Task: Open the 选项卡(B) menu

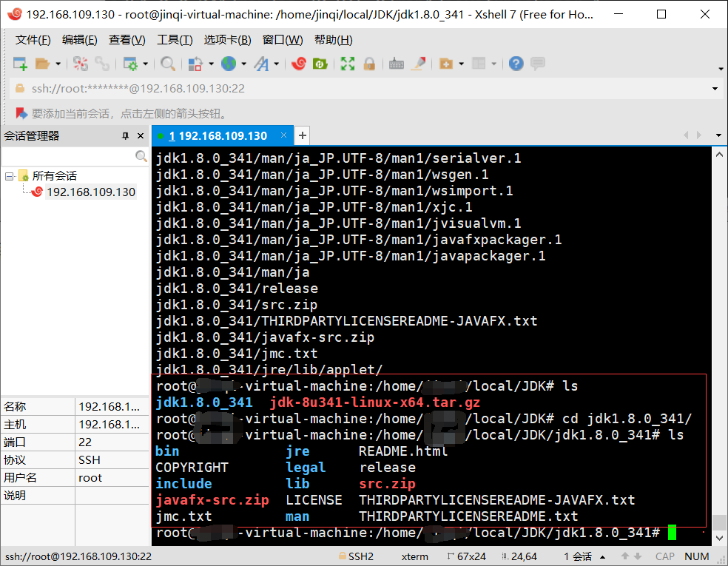Action: 228,40
